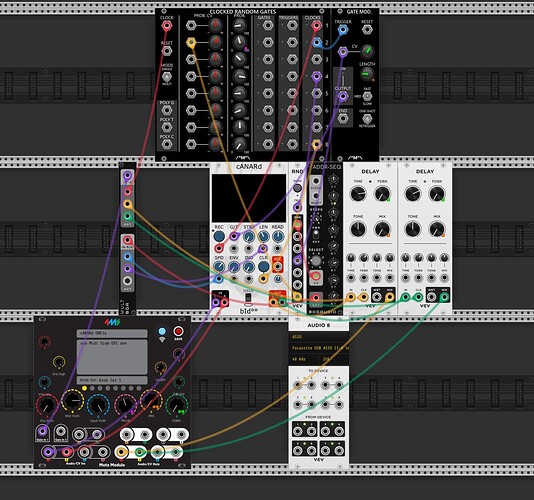Click the REC button on cANARd

(219, 236)
